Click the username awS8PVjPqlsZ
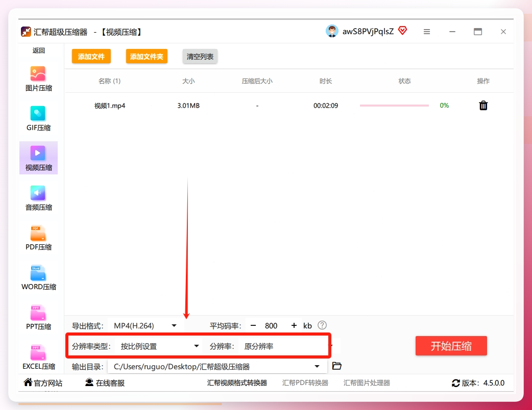 (368, 32)
